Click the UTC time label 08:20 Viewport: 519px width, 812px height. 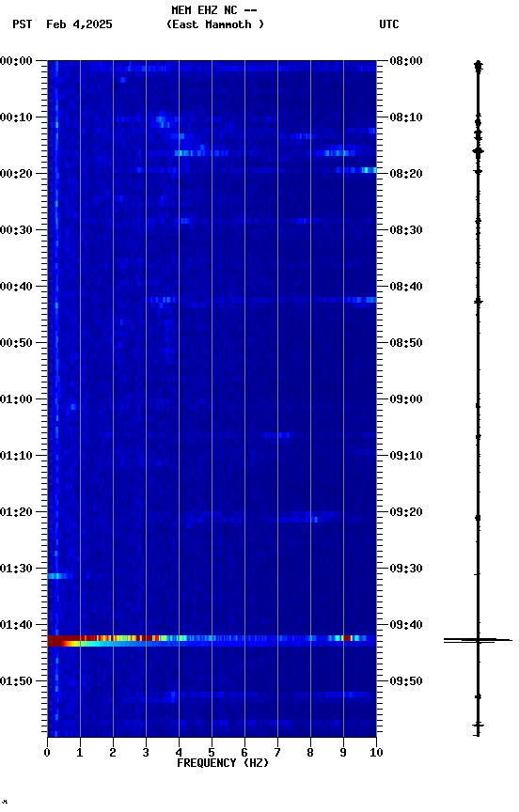[406, 174]
